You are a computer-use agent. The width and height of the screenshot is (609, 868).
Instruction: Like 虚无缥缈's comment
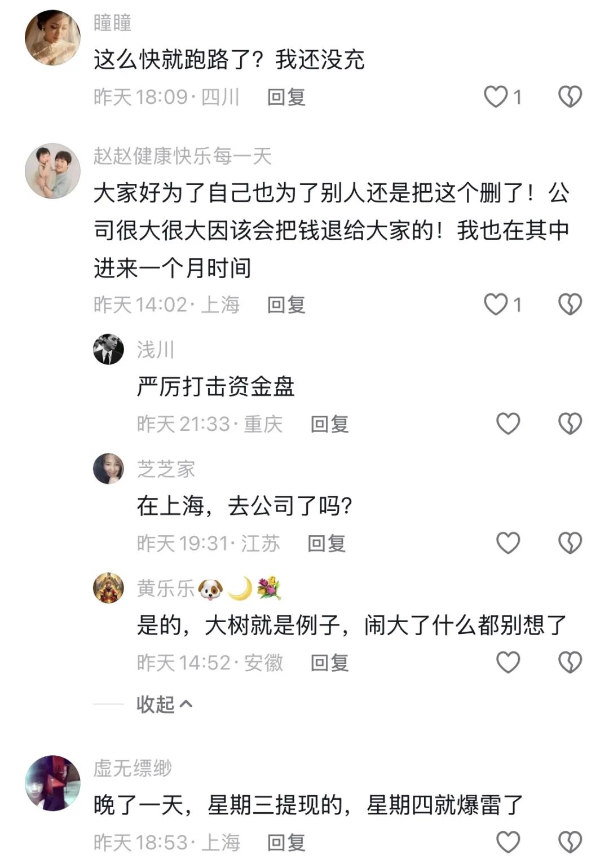tap(507, 842)
